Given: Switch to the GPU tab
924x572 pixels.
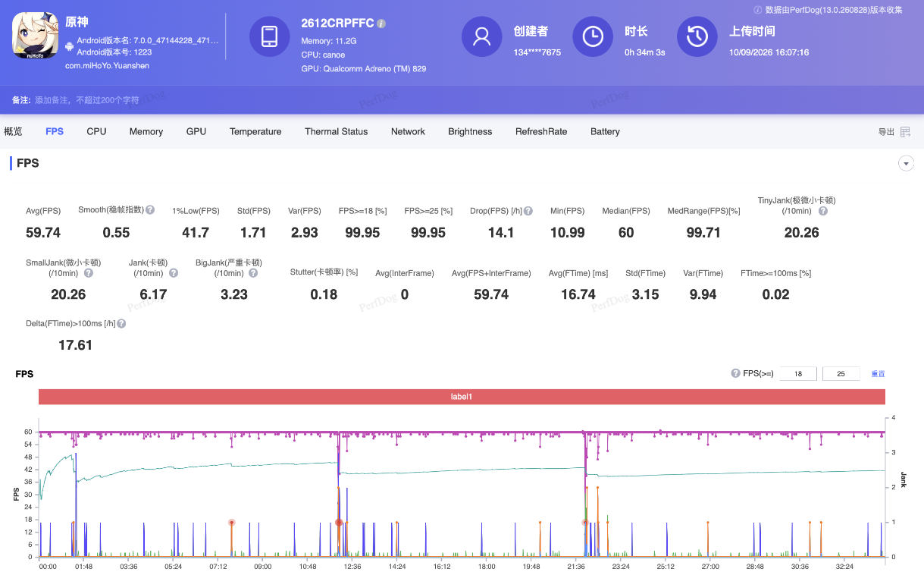Looking at the screenshot, I should (x=196, y=131).
